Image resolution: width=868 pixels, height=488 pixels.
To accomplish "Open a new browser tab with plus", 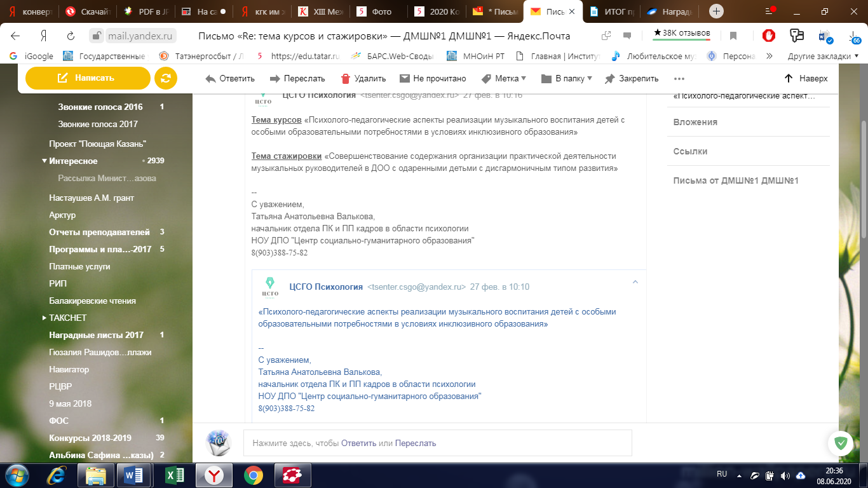I will coord(716,11).
